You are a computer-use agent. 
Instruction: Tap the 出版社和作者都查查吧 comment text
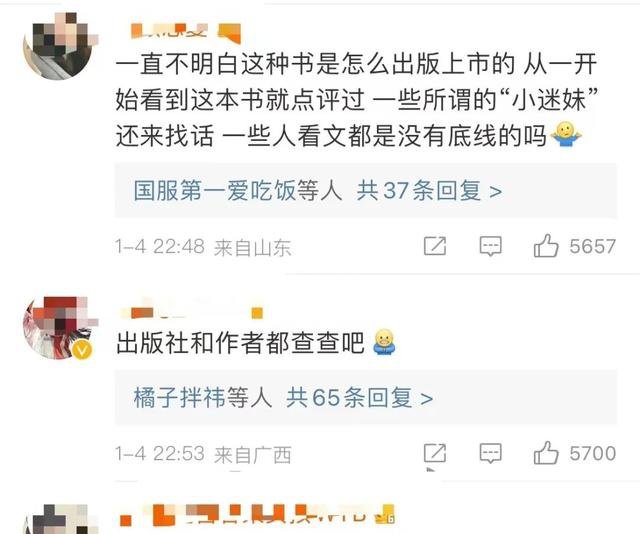(240, 343)
